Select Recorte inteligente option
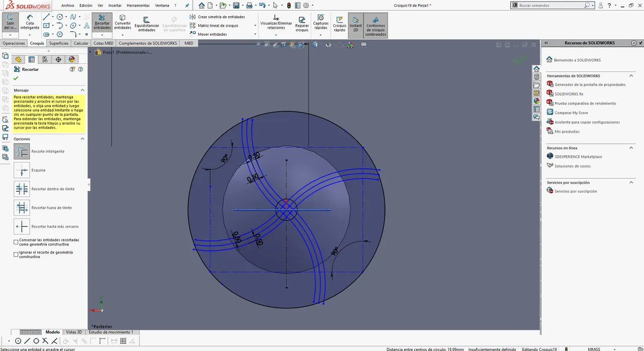Image resolution: width=644 pixels, height=351 pixels. pyautogui.click(x=22, y=151)
